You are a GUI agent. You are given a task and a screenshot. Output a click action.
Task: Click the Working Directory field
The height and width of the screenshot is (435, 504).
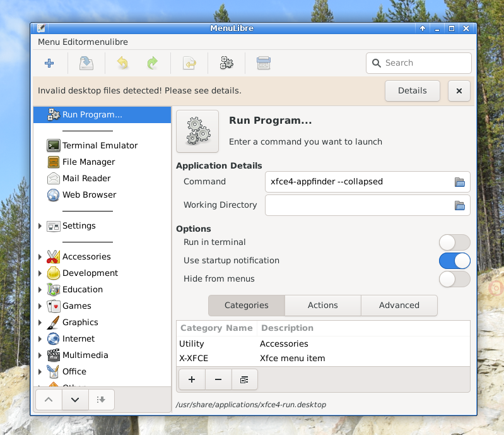(367, 205)
